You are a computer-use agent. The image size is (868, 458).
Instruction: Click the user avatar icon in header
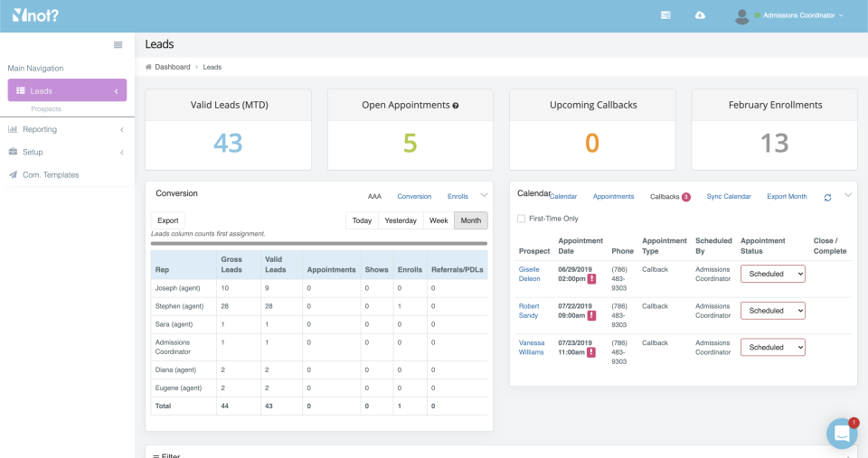742,15
